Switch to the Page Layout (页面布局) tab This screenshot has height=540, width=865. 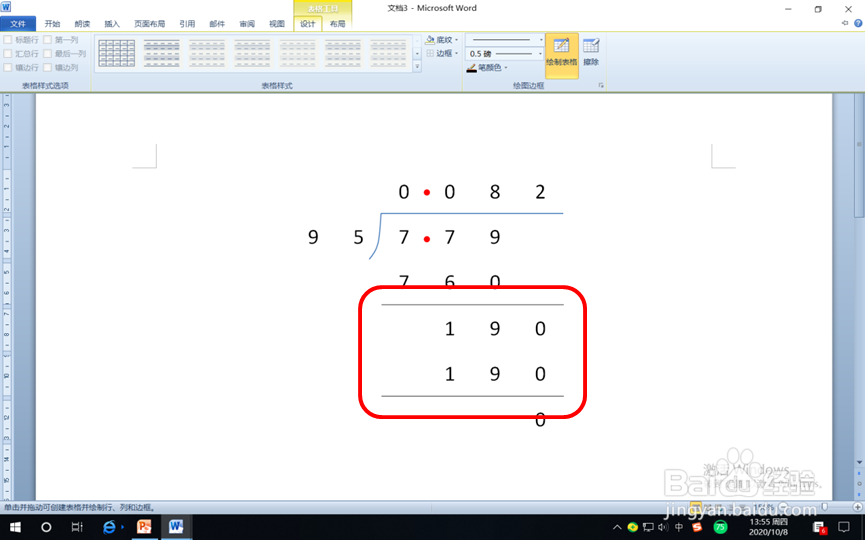click(149, 24)
